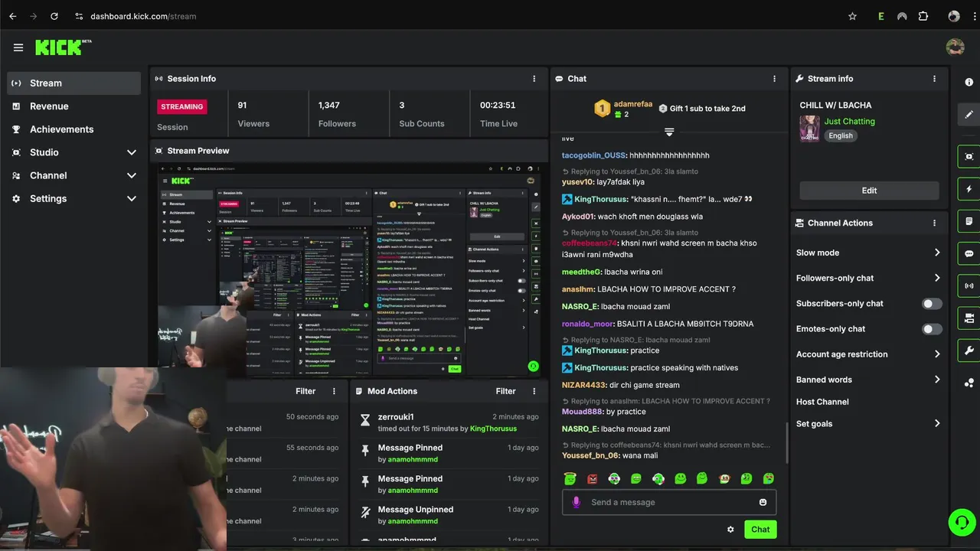Open Chat panel three-dot options
The image size is (980, 551).
point(774,79)
